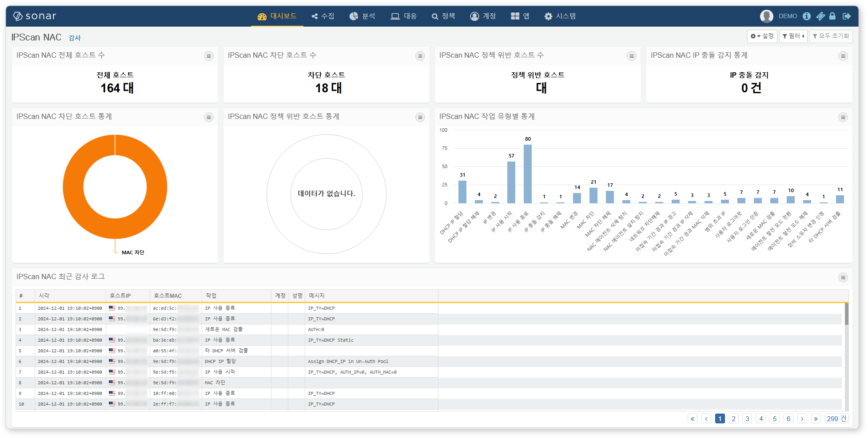
Task: Open menu of 전체 호스트 수 widget
Action: point(209,56)
